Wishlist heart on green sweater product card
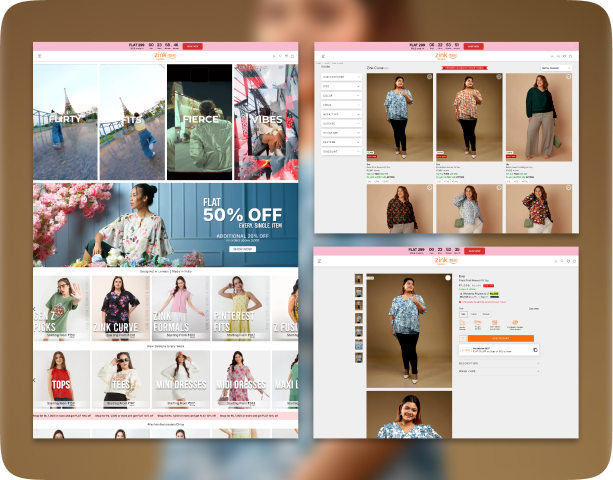613x480 pixels. click(568, 77)
